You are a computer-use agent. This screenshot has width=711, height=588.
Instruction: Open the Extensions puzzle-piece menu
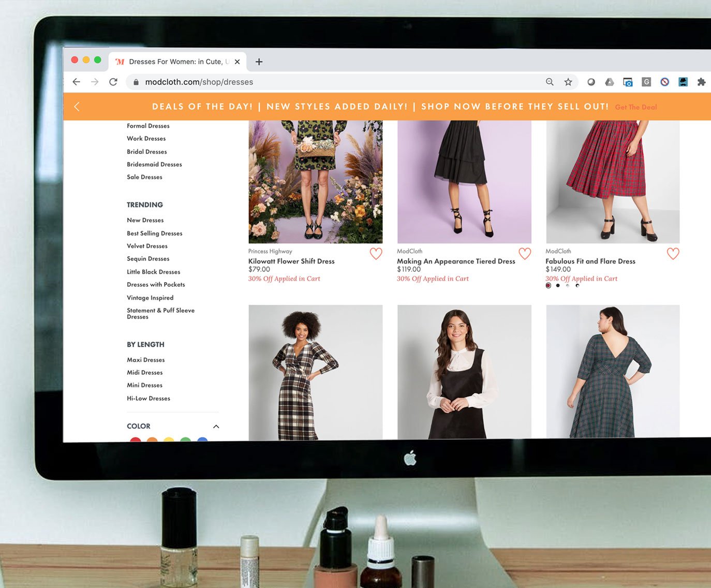702,82
